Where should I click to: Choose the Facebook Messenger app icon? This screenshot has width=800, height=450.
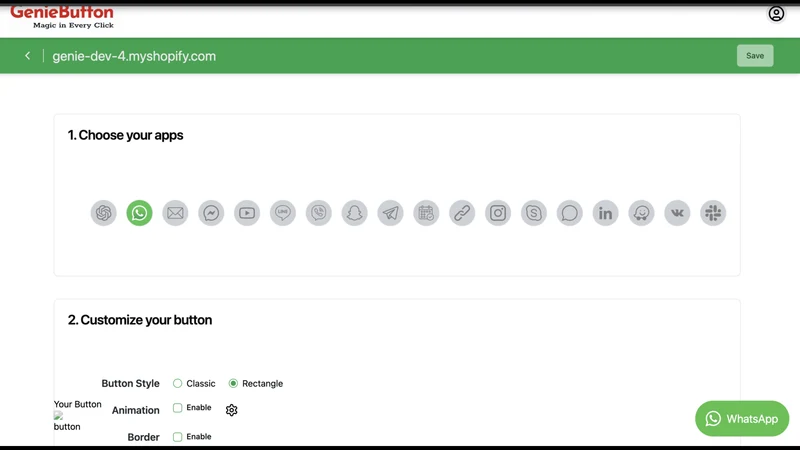coord(211,213)
